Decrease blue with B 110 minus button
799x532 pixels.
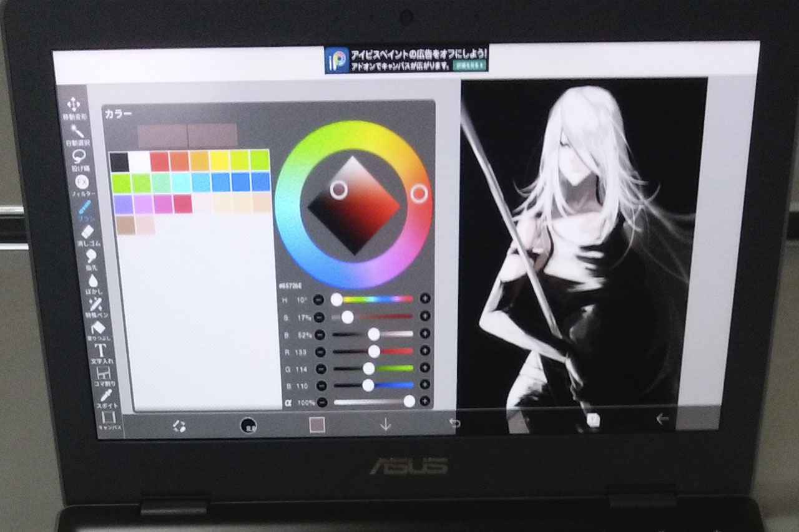[x=321, y=385]
